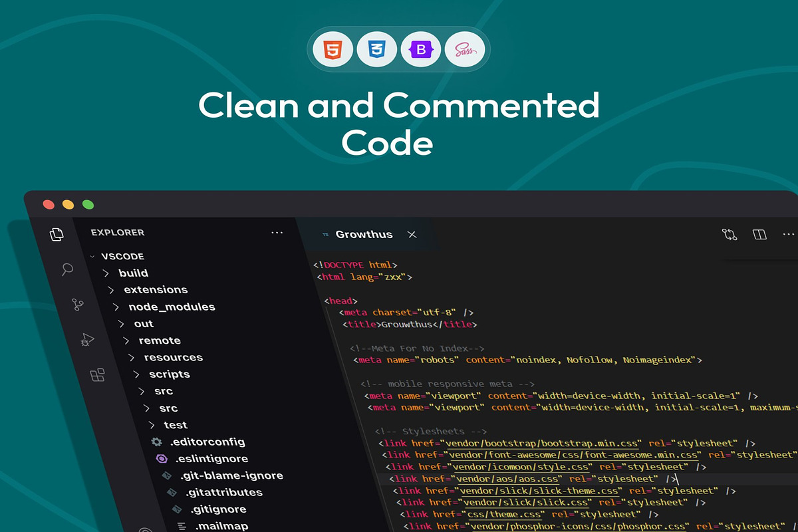Viewport: 798px width, 532px height.
Task: Click the Explorer panel more actions ellipsis
Action: tap(277, 233)
